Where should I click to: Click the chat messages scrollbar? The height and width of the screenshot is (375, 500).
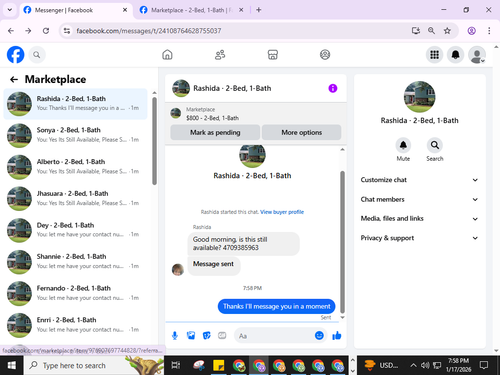[x=342, y=242]
